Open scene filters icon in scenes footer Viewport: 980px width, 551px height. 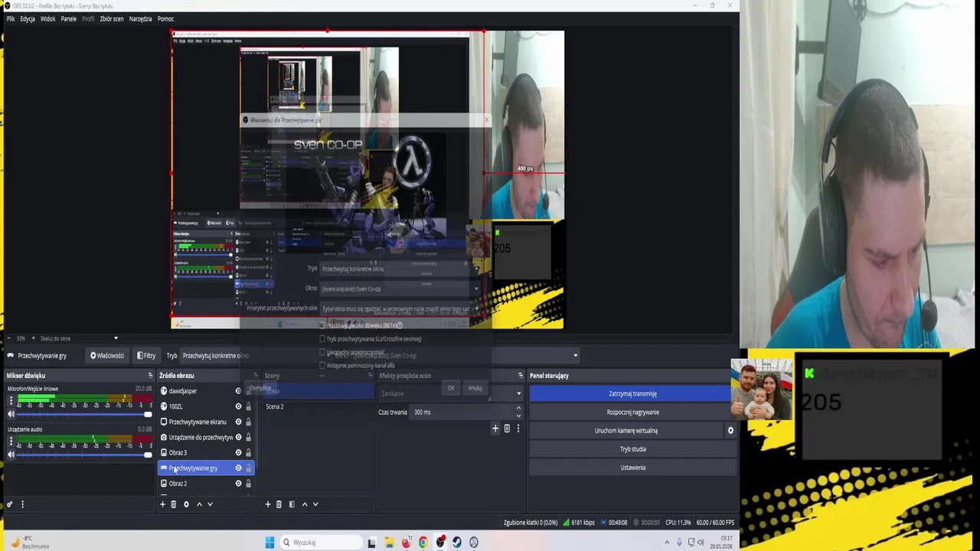tap(292, 504)
